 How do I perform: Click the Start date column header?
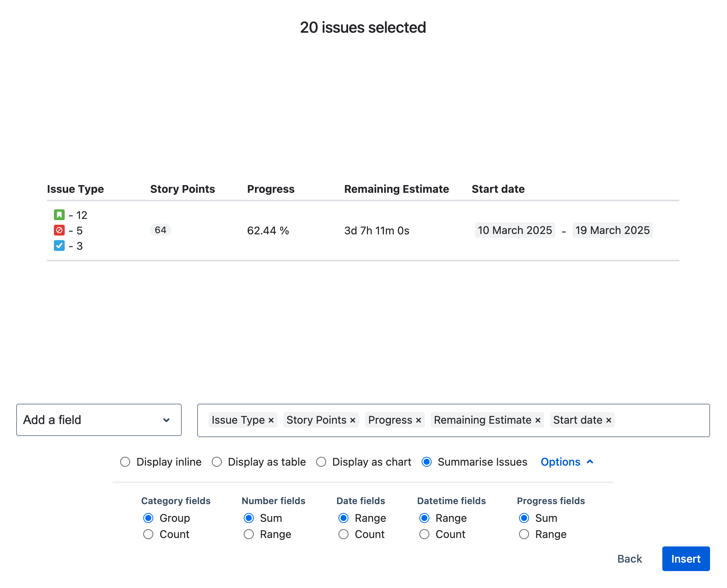tap(498, 189)
